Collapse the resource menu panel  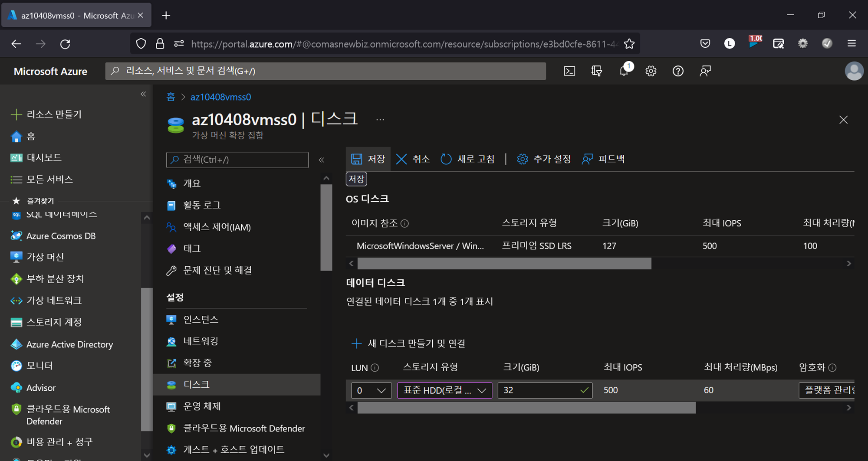[322, 160]
